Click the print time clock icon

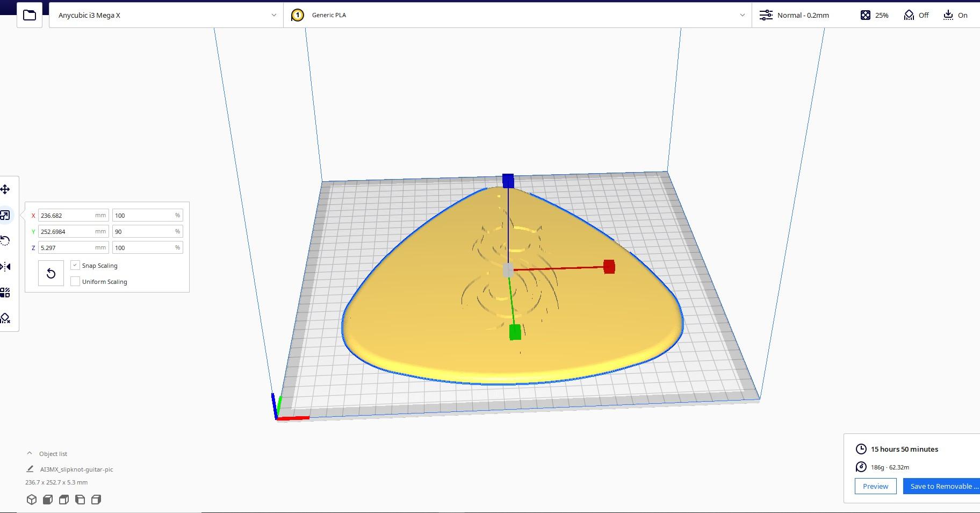click(861, 449)
